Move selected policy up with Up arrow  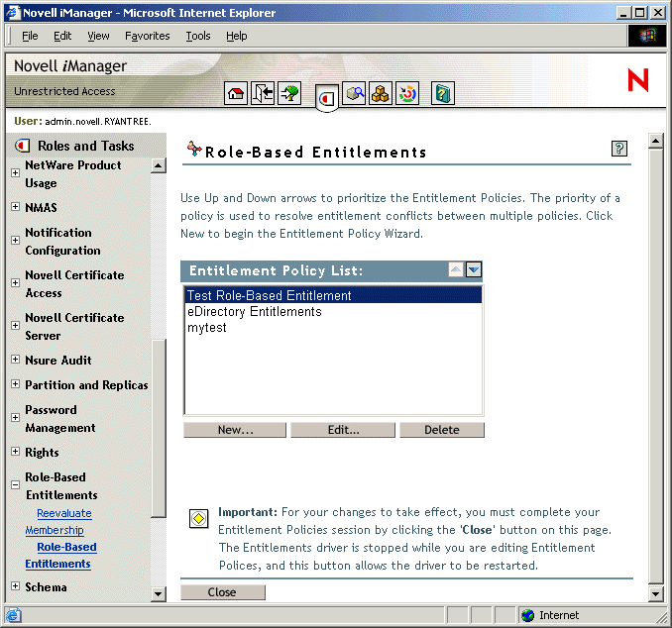[456, 269]
